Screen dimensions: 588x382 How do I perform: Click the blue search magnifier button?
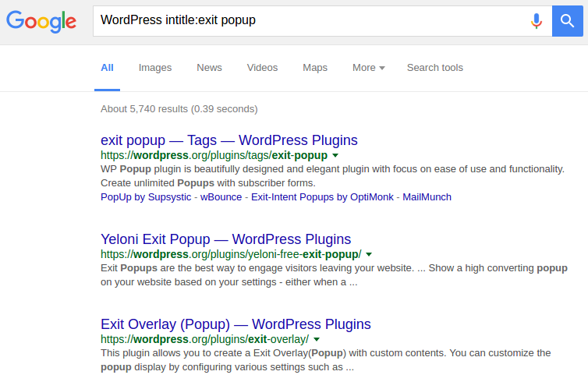(568, 21)
